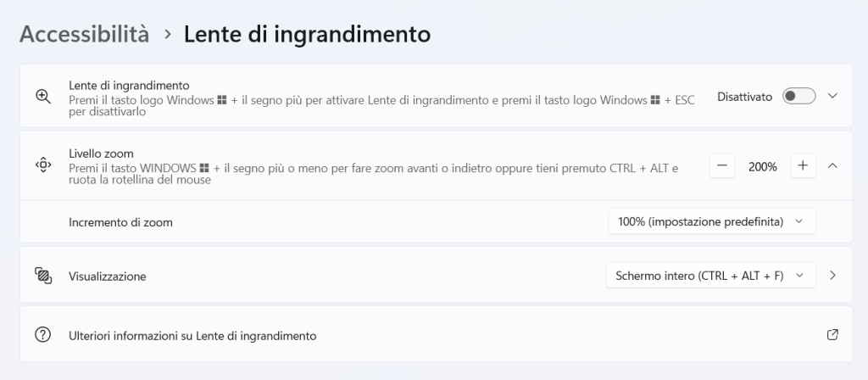Enable the Lente di ingrandimento toggle switch
Image resolution: width=868 pixels, height=380 pixels.
click(x=798, y=97)
